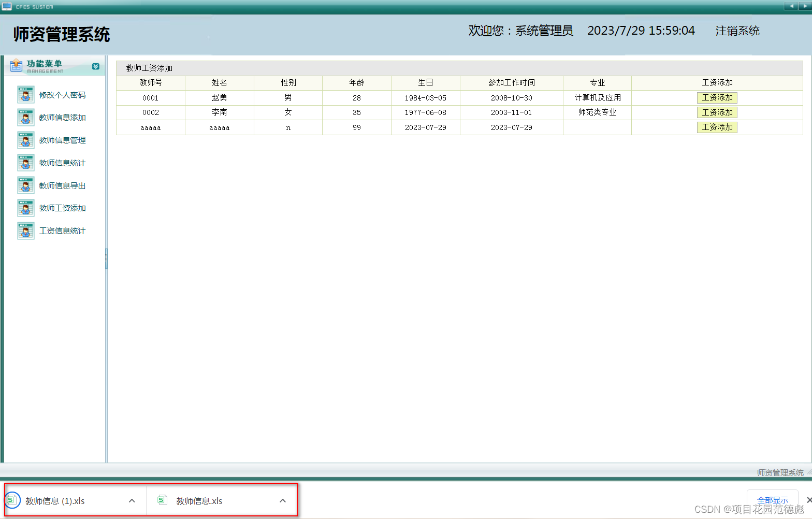Click 全部显示 in the downloads bar
Viewport: 812px width, 519px height.
[773, 500]
